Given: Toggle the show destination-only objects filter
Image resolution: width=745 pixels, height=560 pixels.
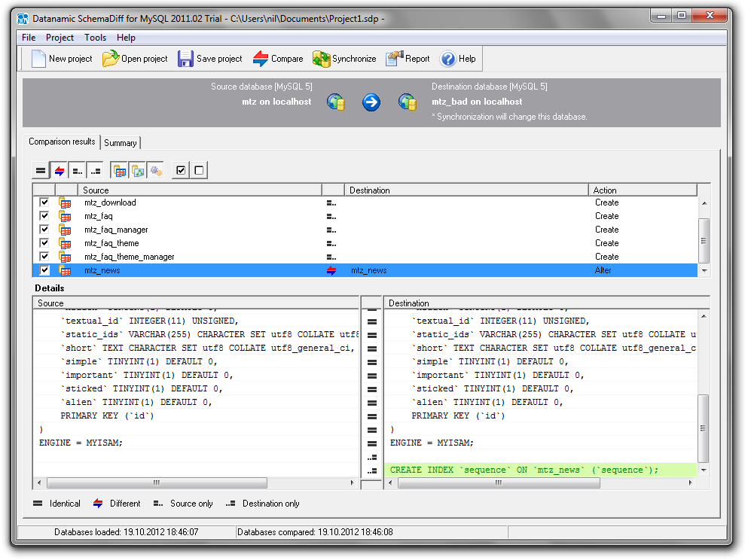Looking at the screenshot, I should pos(96,170).
